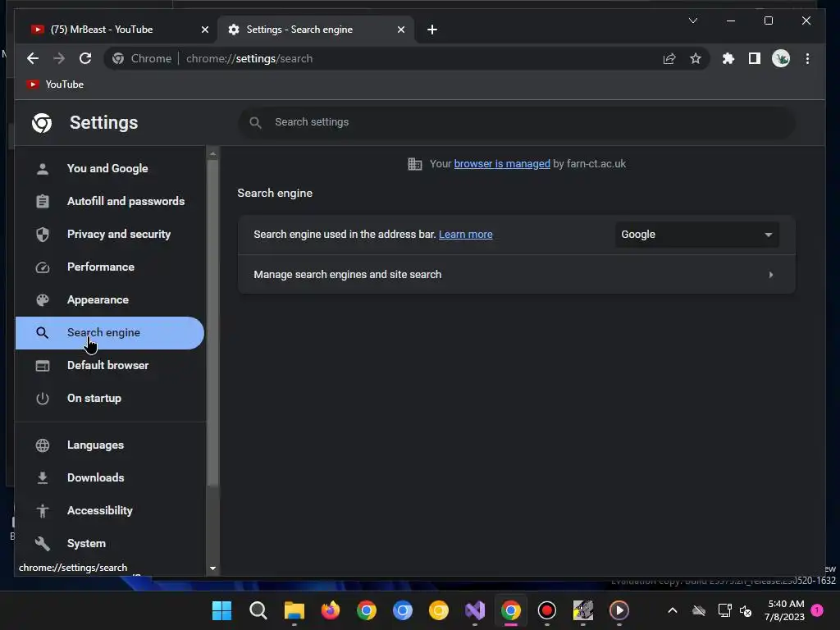
Task: Open the red record app in taskbar
Action: [547, 610]
